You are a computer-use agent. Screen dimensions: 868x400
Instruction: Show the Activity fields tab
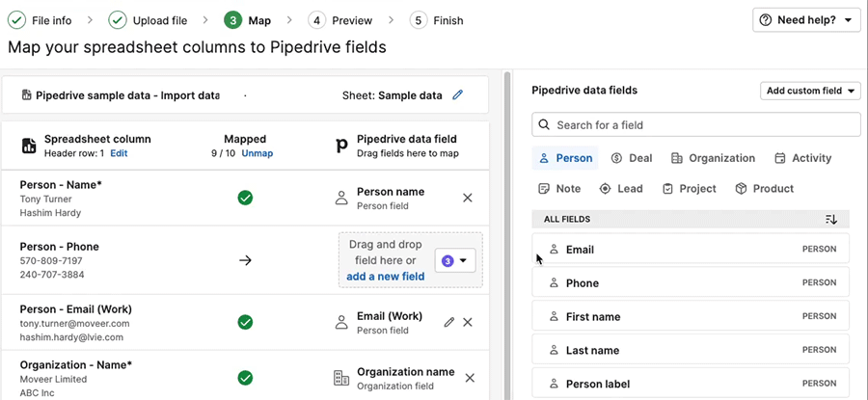pos(802,158)
